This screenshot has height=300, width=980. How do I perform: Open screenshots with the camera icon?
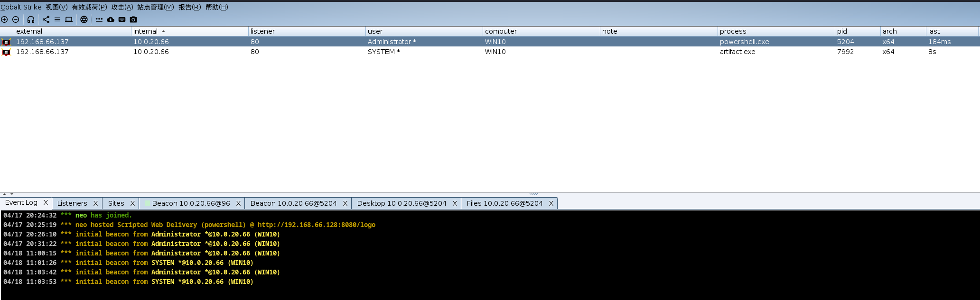pyautogui.click(x=133, y=19)
